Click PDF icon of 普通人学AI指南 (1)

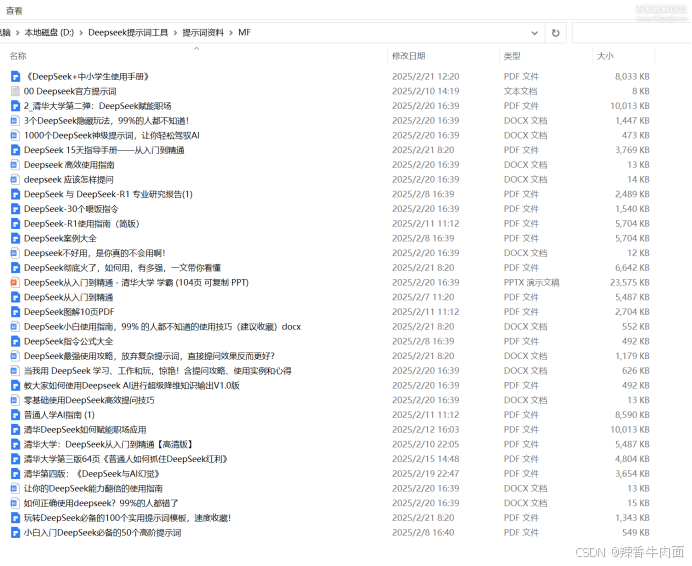click(x=15, y=415)
